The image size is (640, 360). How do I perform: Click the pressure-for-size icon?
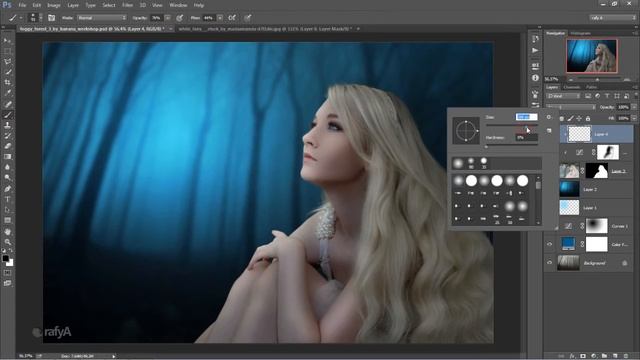coord(247,18)
